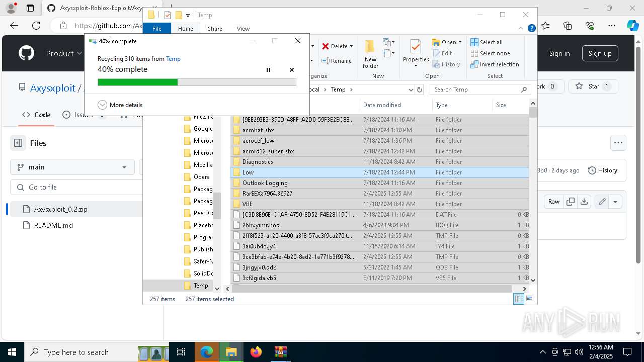This screenshot has height=362, width=644.
Task: Open Edge Favorites star list icon
Action: tap(546, 26)
